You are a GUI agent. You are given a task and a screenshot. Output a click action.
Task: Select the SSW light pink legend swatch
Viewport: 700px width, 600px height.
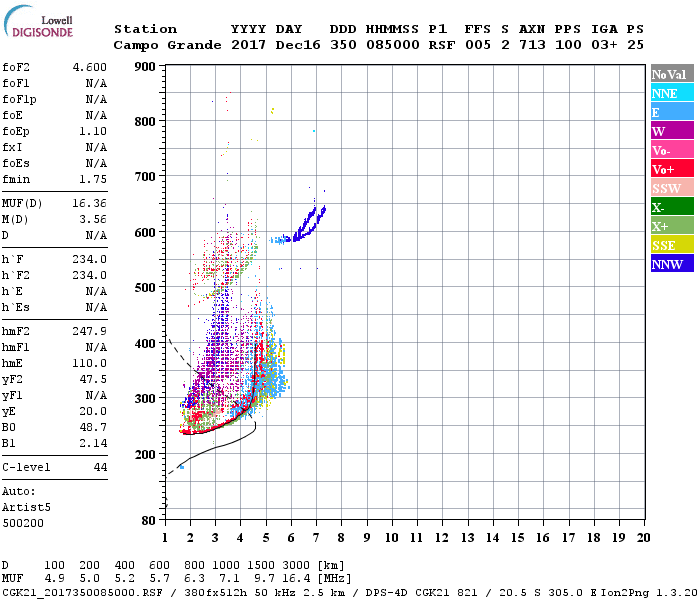(672, 188)
